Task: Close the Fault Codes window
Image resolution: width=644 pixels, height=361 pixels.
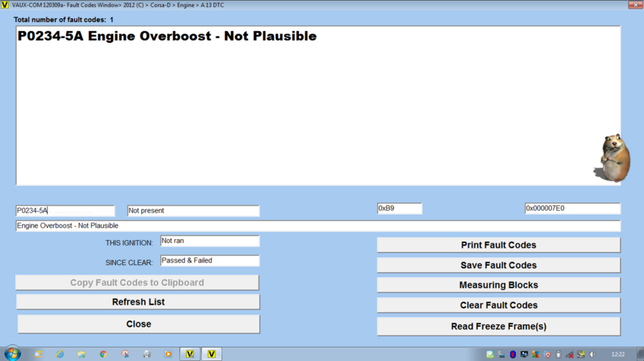Action: click(138, 324)
